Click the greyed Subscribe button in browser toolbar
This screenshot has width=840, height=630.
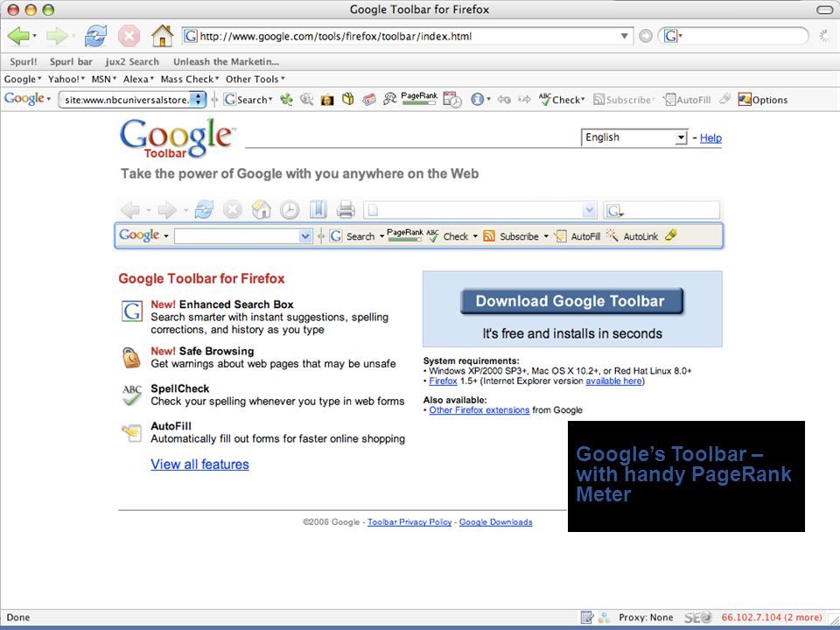coord(624,100)
